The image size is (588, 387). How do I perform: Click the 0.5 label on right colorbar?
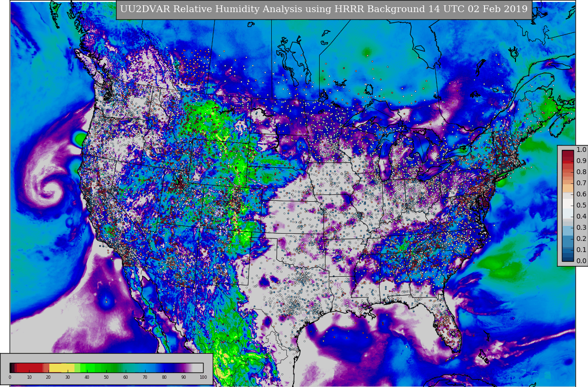coord(581,205)
